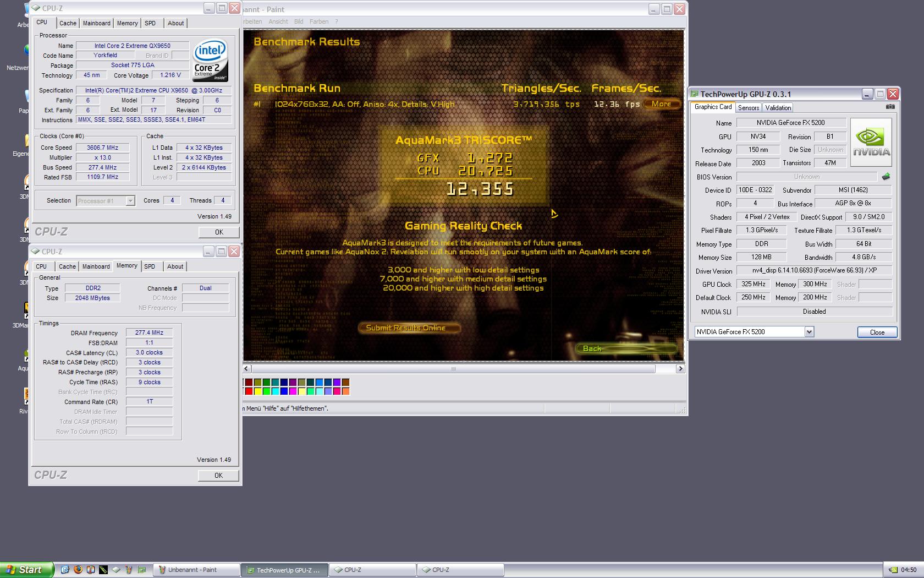
Task: Click the black memory stick quick launch icon
Action: (x=103, y=570)
